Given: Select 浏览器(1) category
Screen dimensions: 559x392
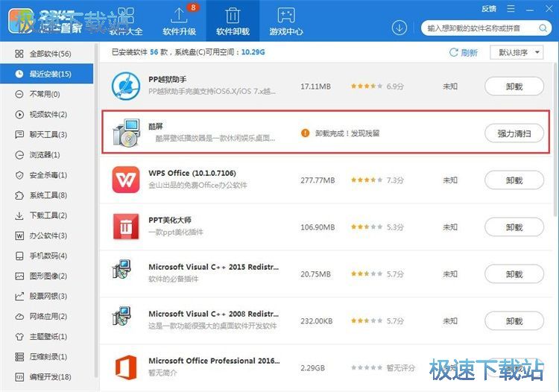Looking at the screenshot, I should point(47,155).
